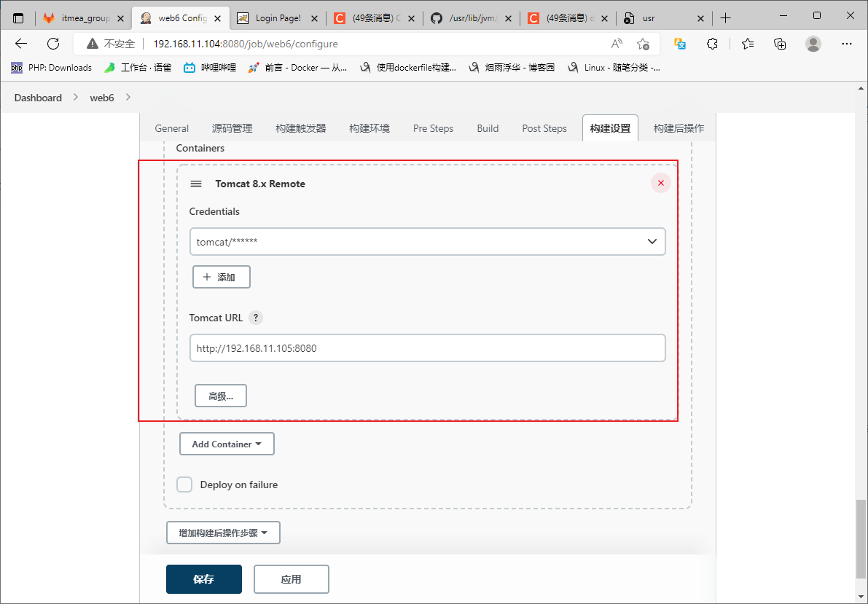Open the Linux - 随笔分类 bookmark

pyautogui.click(x=614, y=68)
